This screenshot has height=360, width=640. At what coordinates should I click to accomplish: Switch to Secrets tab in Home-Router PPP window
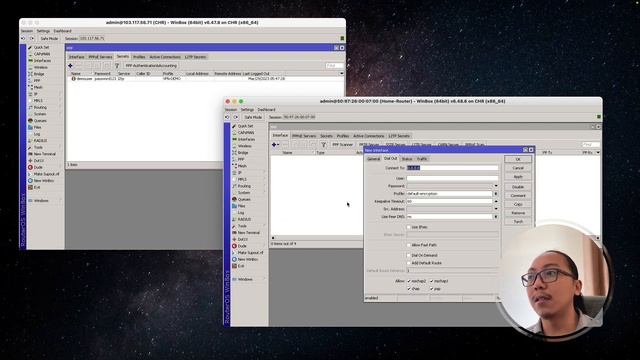pyautogui.click(x=326, y=136)
